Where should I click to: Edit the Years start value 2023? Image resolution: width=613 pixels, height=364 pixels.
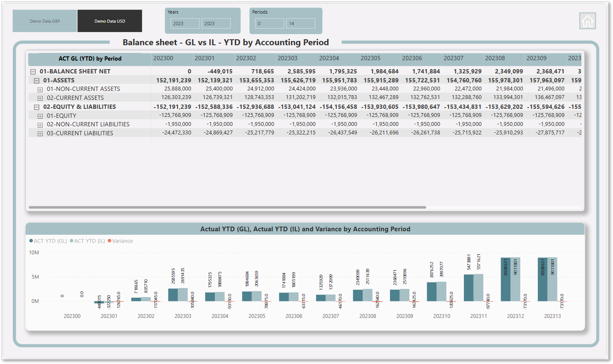(185, 23)
